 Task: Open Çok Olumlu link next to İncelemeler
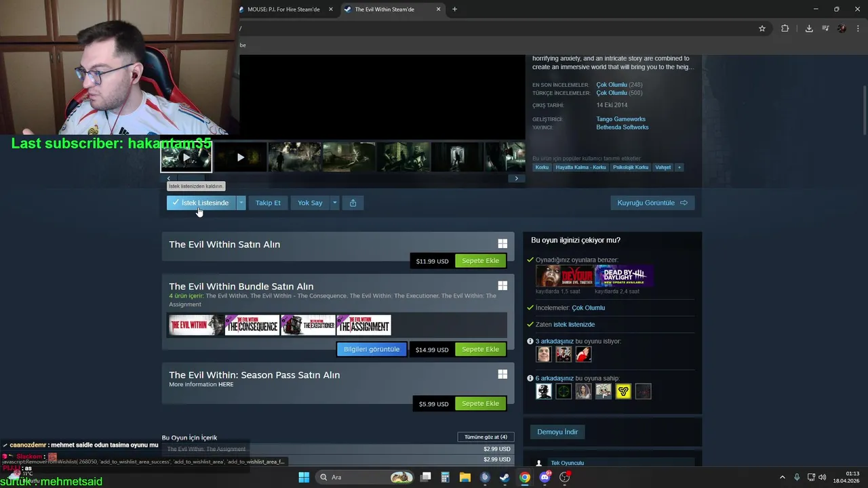(588, 308)
